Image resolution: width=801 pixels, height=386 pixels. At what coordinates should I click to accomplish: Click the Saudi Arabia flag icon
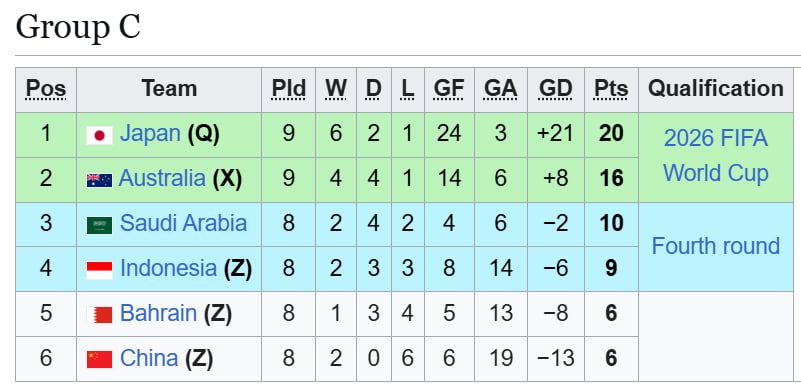(99, 225)
